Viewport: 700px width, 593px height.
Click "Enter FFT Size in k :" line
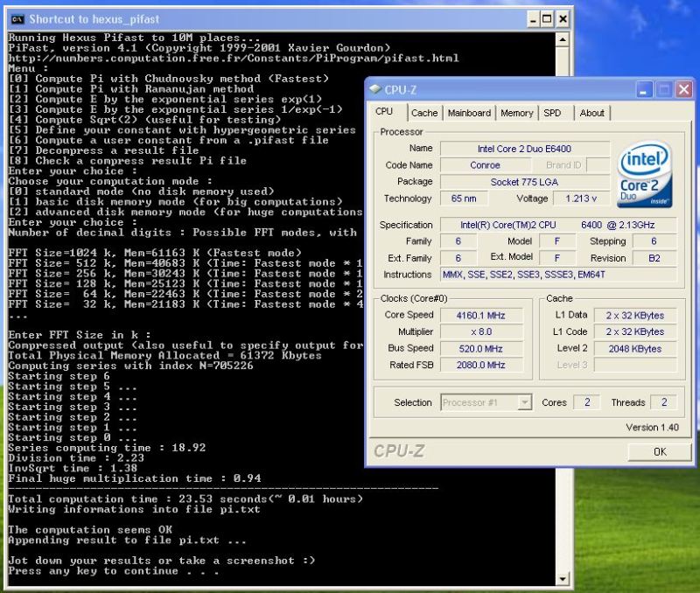80,335
